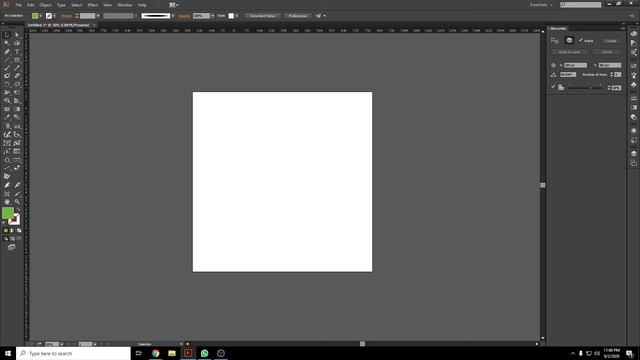This screenshot has height=360, width=640.
Task: Open the Object menu
Action: pos(45,5)
